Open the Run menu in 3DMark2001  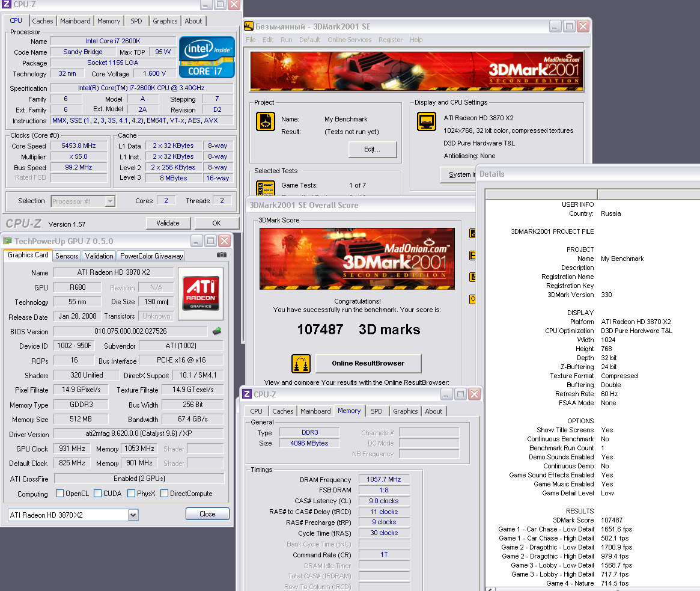(x=286, y=40)
